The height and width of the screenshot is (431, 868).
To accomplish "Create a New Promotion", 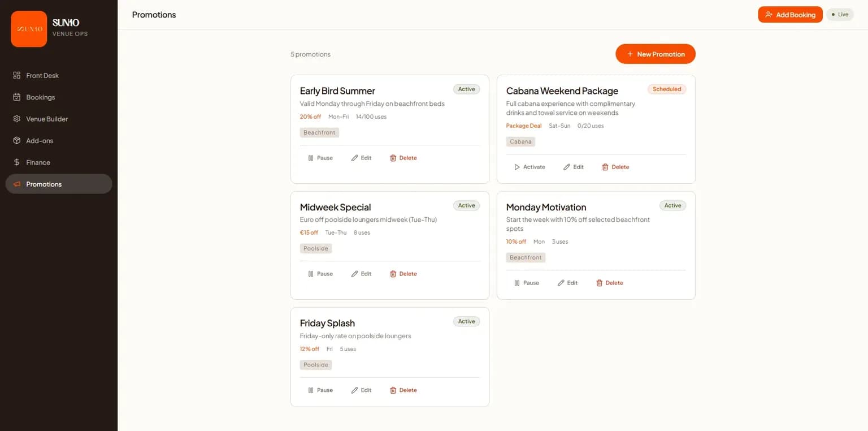I will [x=655, y=54].
